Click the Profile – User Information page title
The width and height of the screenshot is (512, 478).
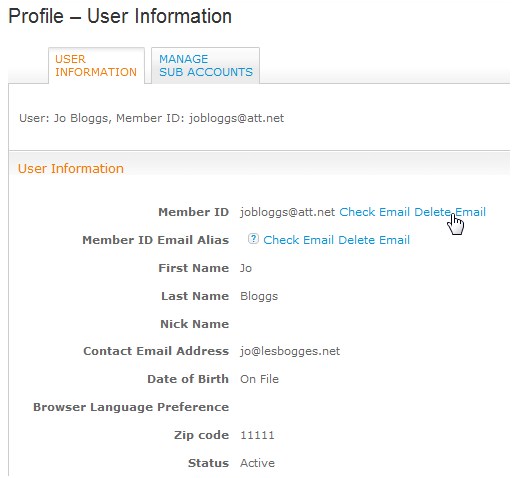120,16
